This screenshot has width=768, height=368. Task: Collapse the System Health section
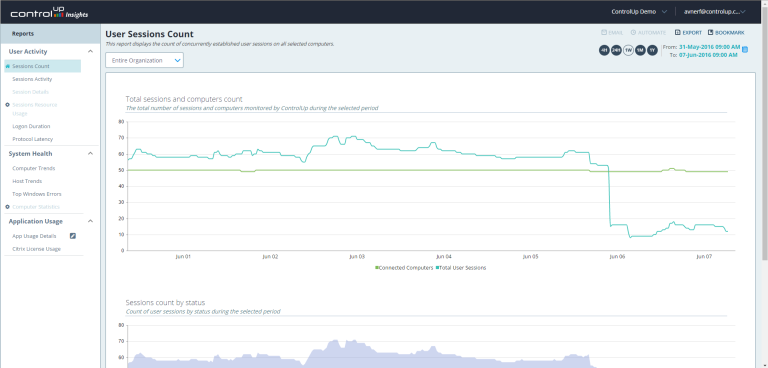point(90,154)
